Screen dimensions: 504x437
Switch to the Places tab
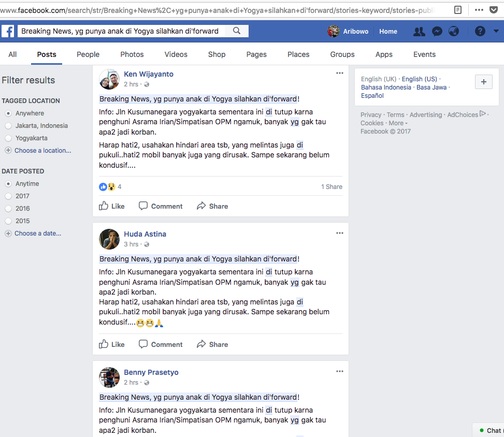point(298,54)
